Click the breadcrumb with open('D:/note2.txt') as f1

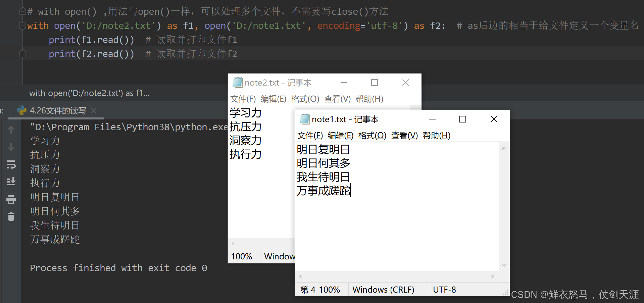click(x=89, y=93)
